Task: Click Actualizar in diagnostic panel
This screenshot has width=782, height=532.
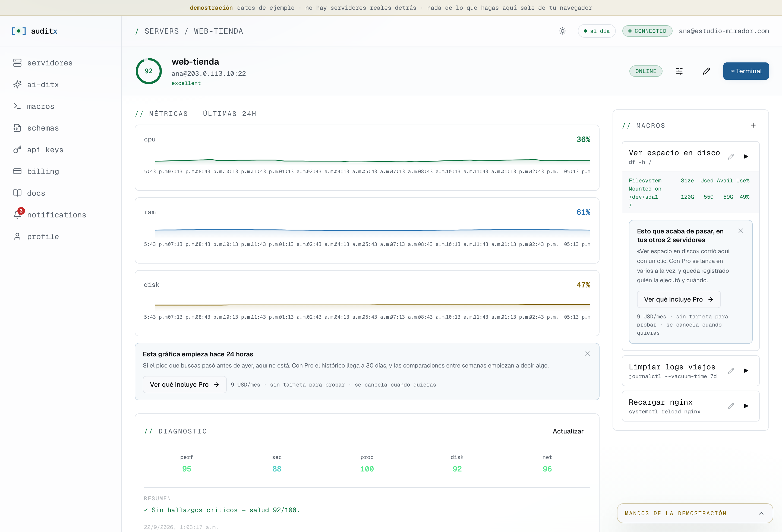Action: [x=568, y=431]
